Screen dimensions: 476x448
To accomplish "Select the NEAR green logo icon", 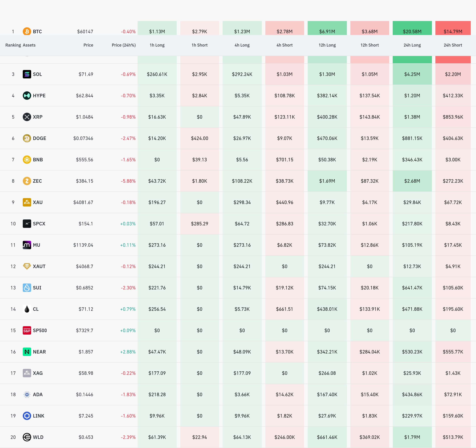I will point(27,352).
